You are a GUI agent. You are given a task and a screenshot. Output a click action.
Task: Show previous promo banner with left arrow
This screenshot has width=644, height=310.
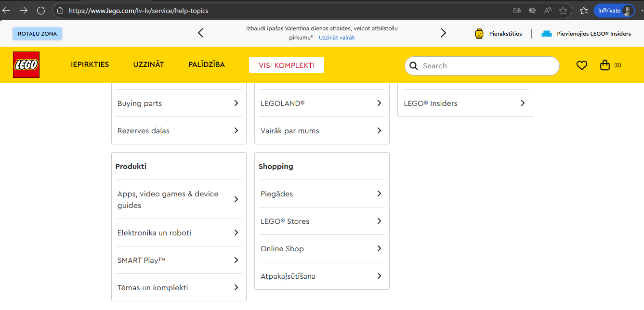point(201,33)
